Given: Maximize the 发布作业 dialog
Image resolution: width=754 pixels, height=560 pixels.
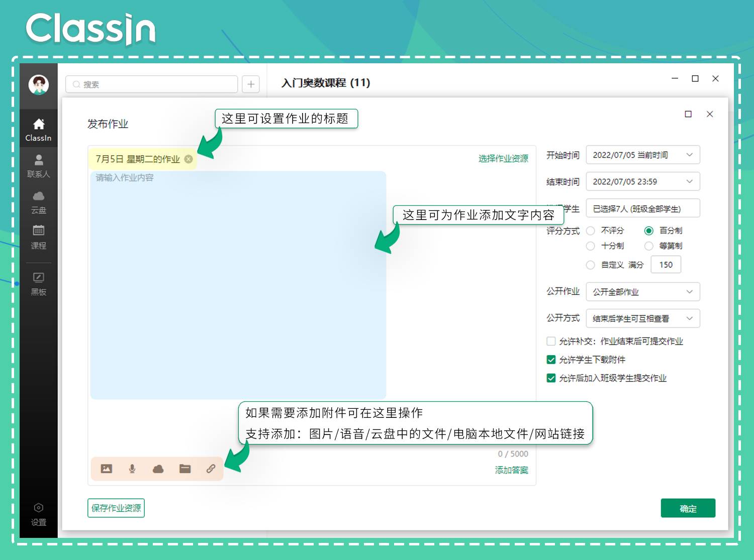Looking at the screenshot, I should 688,114.
